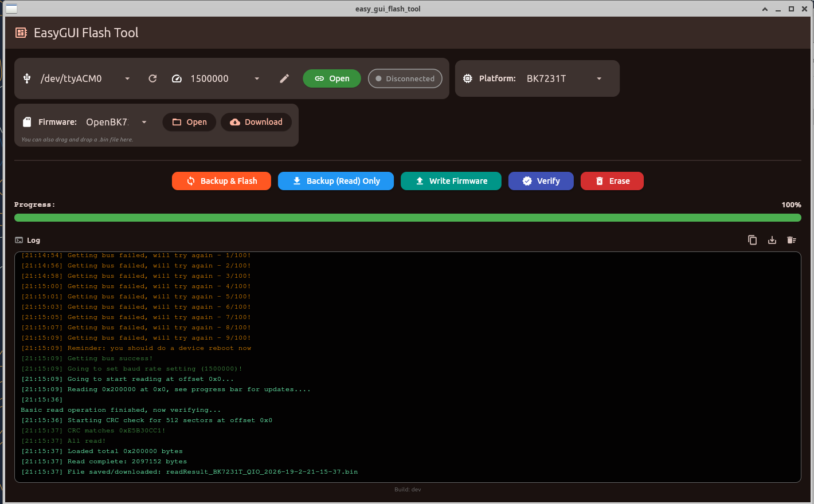
Task: Click the saved file line in log
Action: point(189,472)
